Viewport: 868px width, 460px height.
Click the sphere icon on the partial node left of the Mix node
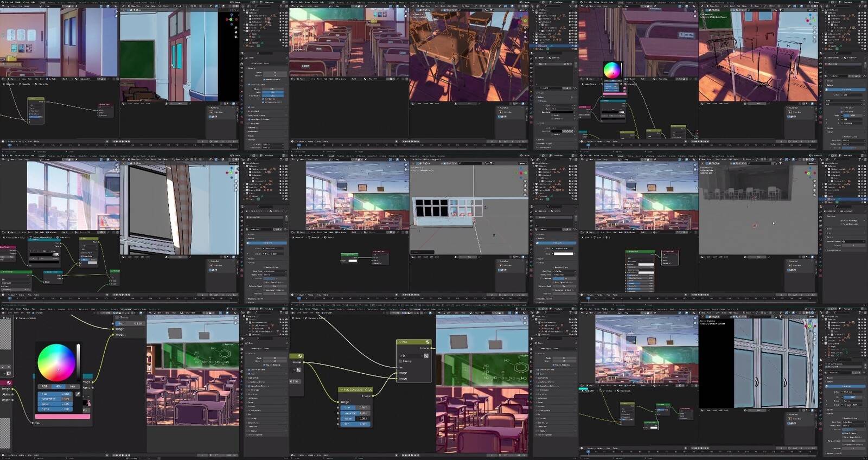coord(300,356)
